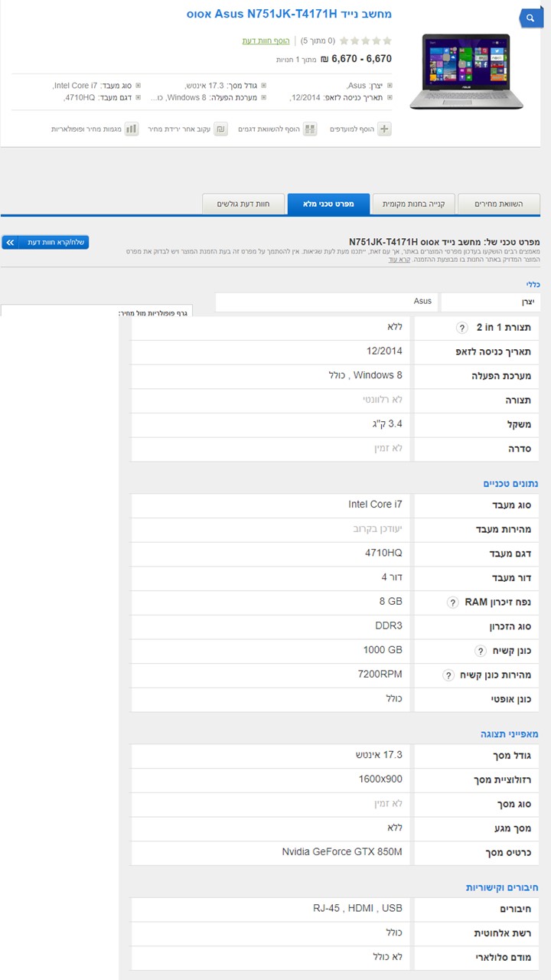Click the five-star rating row
The image size is (551, 980).
[x=366, y=41]
